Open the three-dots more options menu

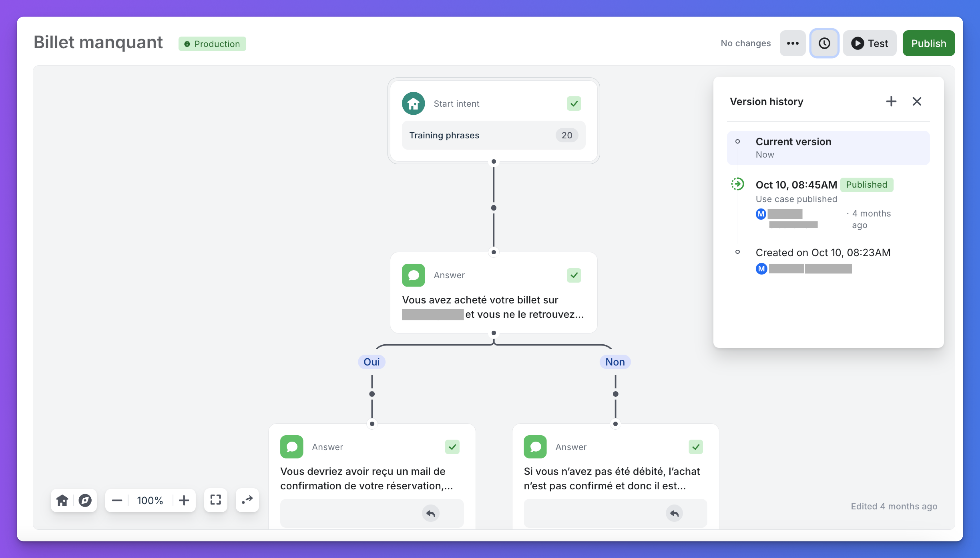(x=792, y=43)
